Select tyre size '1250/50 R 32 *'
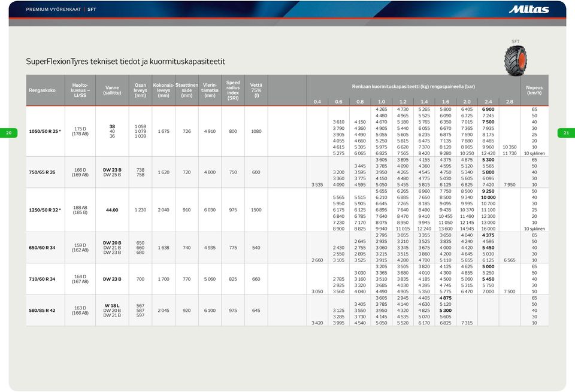Screen dimensions: 575x392 [45, 210]
